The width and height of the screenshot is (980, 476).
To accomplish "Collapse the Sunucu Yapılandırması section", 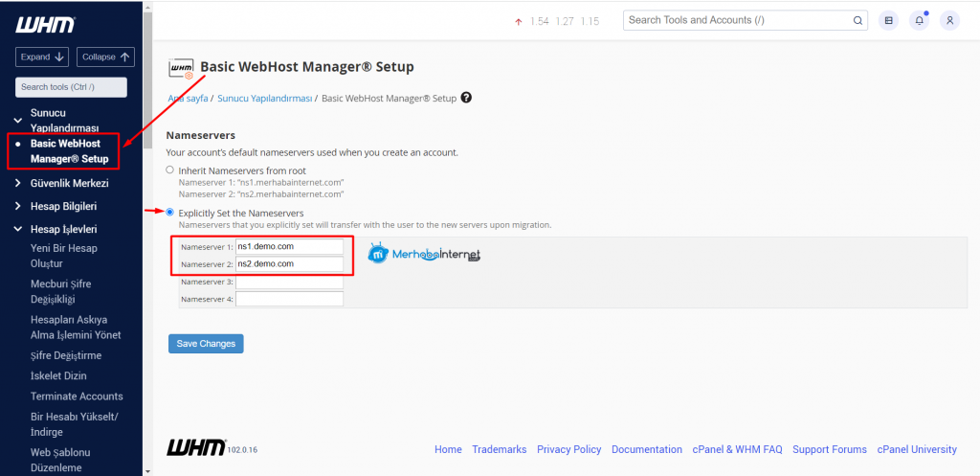I will coord(18,120).
